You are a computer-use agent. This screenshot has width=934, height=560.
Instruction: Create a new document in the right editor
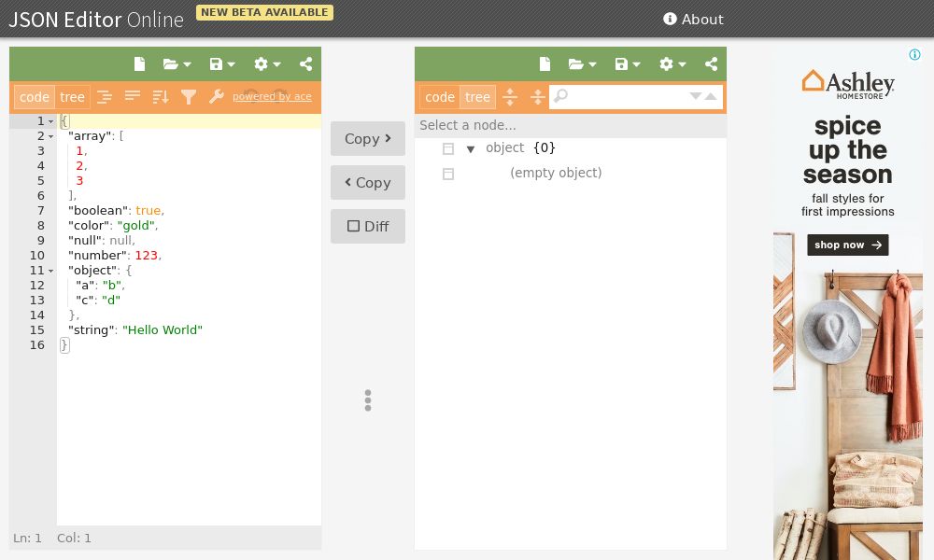click(x=545, y=63)
